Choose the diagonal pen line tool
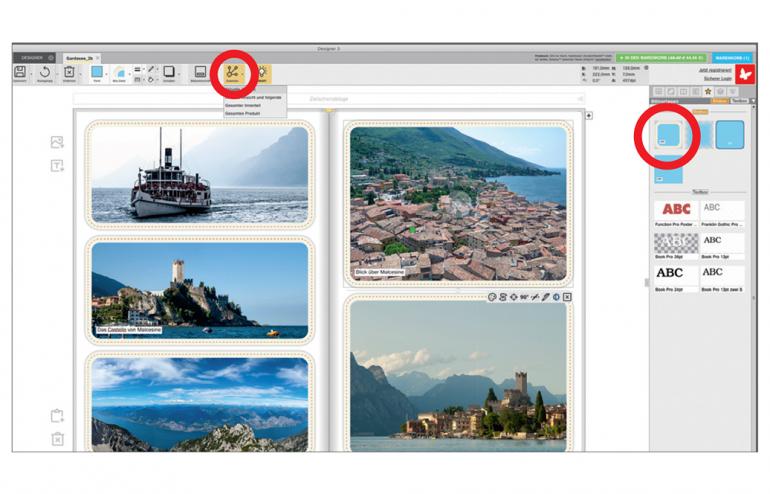Image resolution: width=770 pixels, height=494 pixels. [x=151, y=69]
